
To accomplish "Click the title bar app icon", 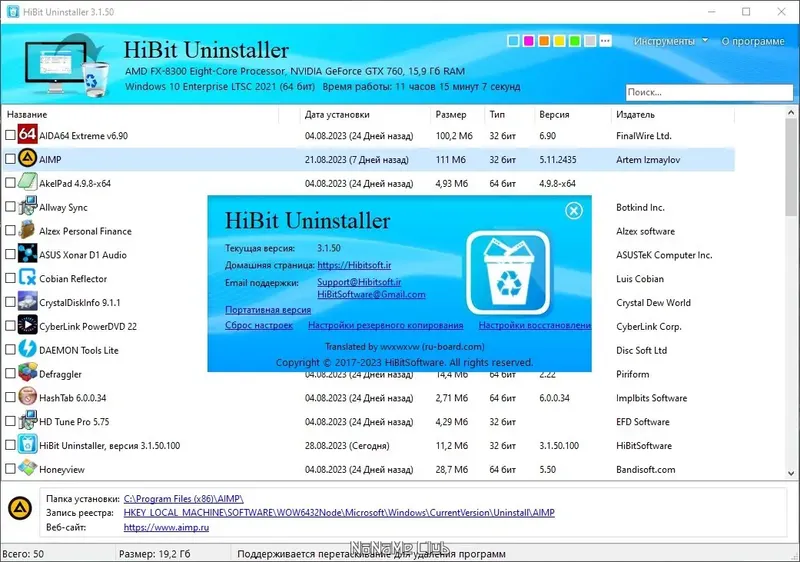I will point(13,11).
